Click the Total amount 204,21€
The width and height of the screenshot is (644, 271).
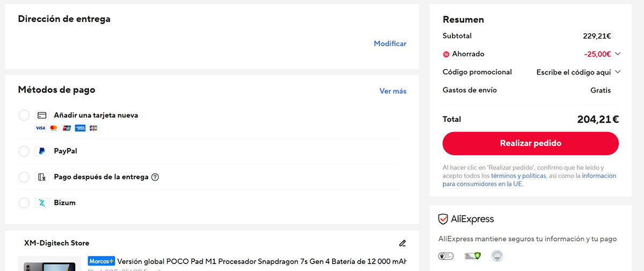pos(598,120)
